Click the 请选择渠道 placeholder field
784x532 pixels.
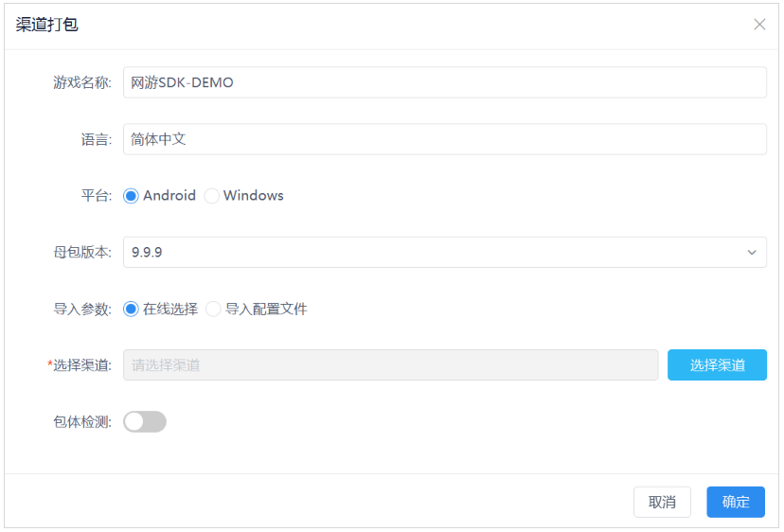[390, 365]
